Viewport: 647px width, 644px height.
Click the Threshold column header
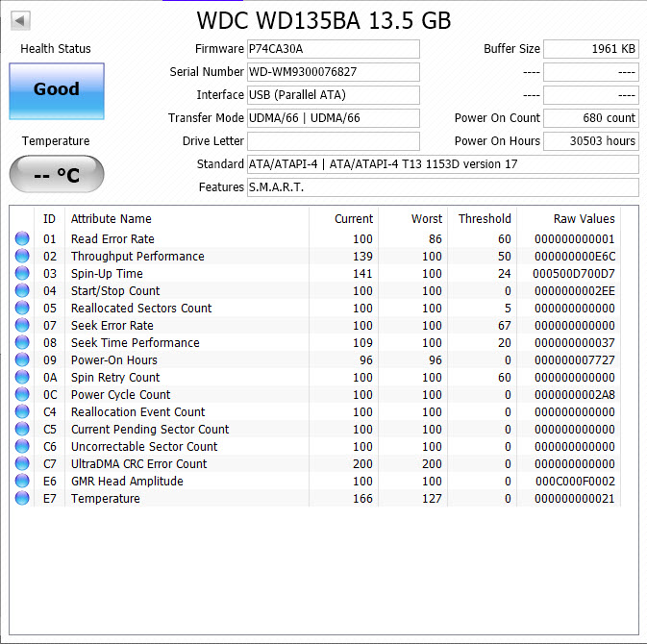[485, 218]
